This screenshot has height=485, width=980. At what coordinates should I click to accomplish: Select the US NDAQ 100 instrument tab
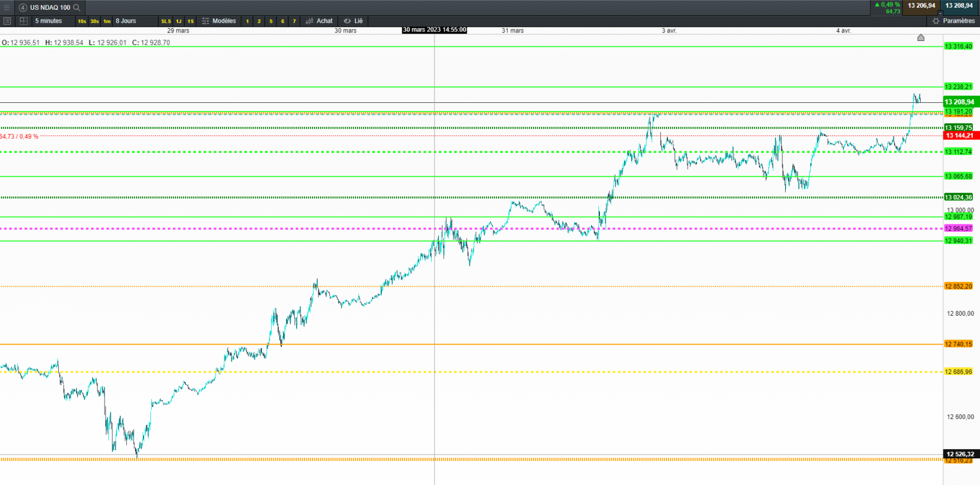pos(50,8)
